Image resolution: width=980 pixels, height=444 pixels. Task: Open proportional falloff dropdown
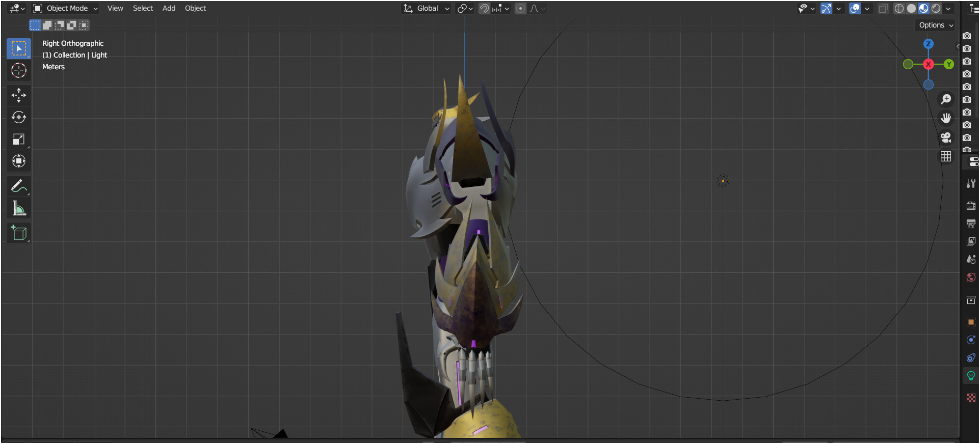pyautogui.click(x=537, y=8)
